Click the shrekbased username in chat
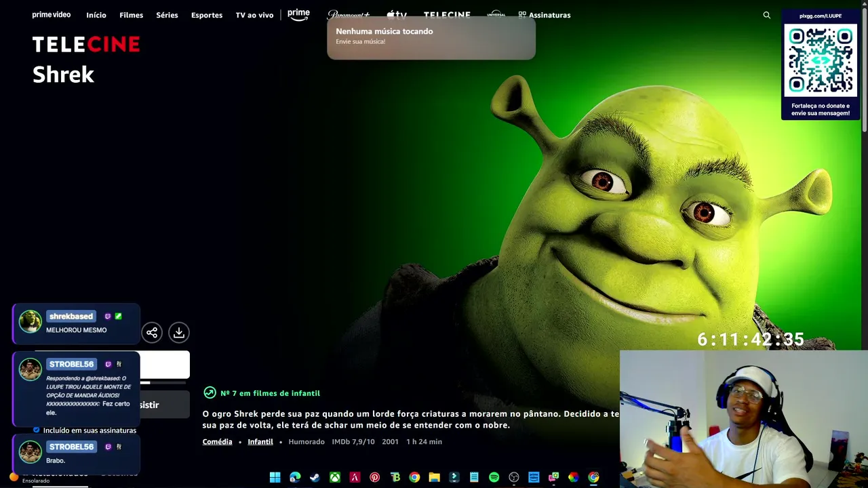 [x=71, y=317]
